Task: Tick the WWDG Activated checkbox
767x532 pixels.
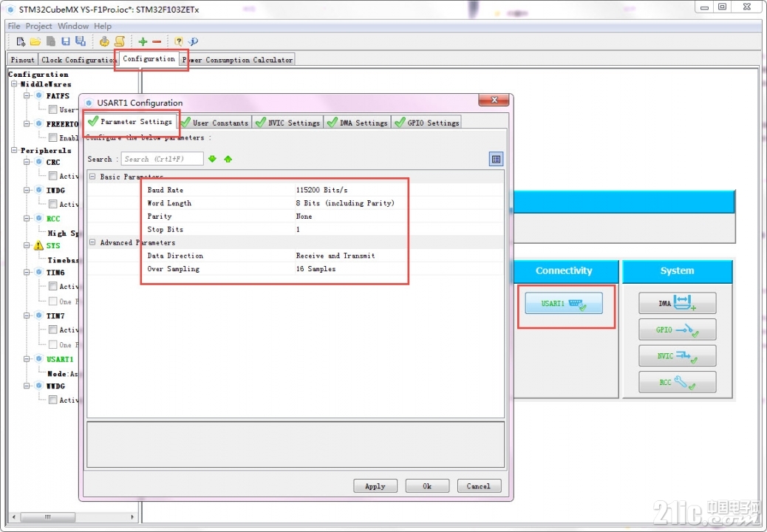Action: (x=52, y=400)
